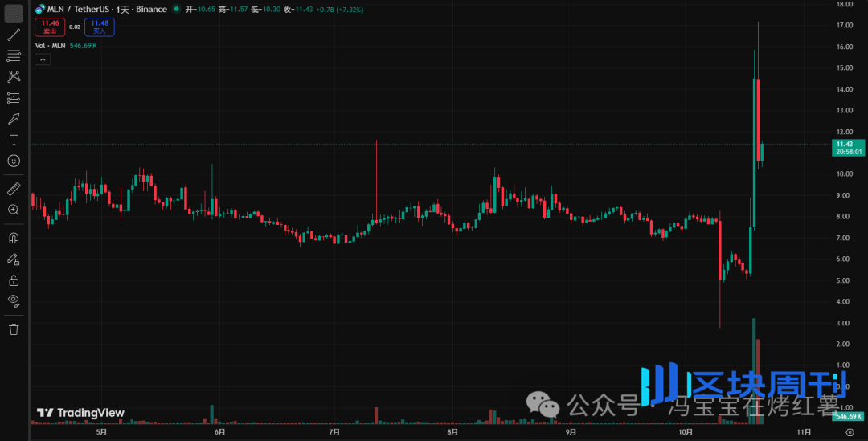Open the Fibonacci retracement tools
Image resolution: width=868 pixels, height=441 pixels.
point(14,55)
